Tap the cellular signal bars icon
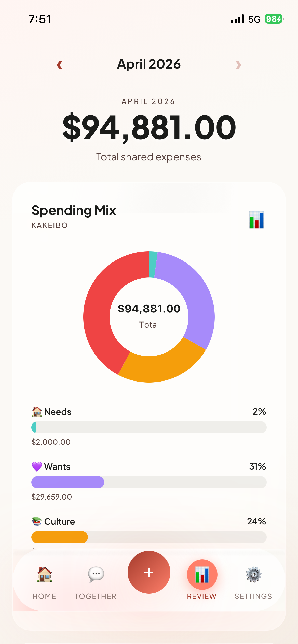The image size is (298, 644). pyautogui.click(x=237, y=19)
